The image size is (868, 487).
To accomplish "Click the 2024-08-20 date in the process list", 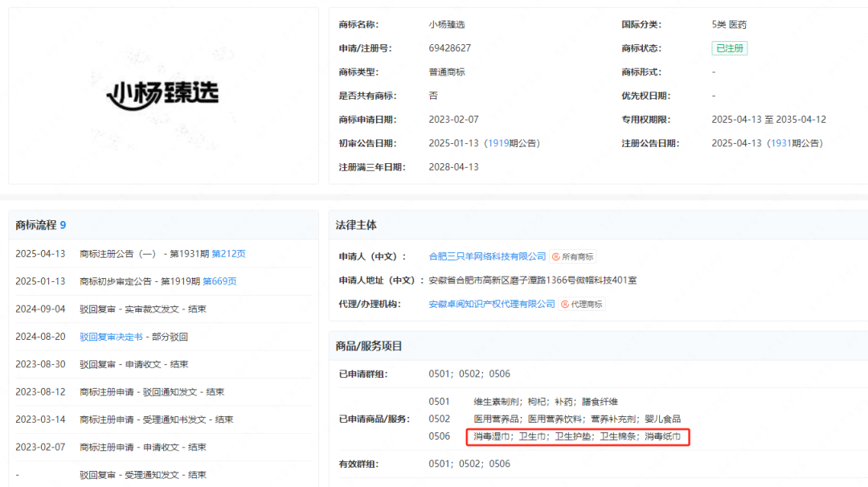I will click(40, 337).
